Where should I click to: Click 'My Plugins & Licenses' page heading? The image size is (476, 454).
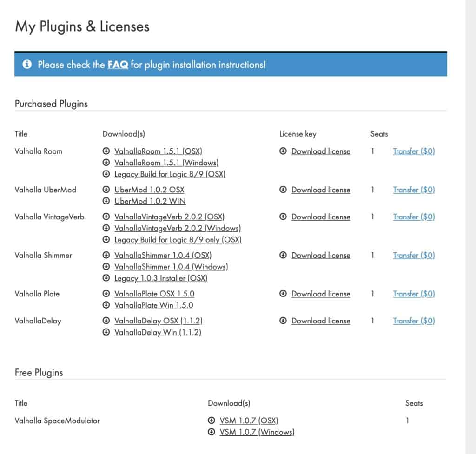click(x=82, y=26)
